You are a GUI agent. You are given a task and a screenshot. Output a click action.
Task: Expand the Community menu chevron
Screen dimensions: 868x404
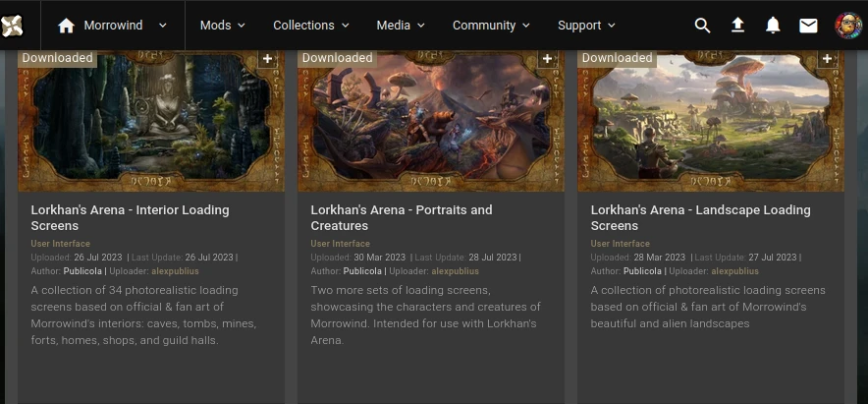click(x=526, y=26)
